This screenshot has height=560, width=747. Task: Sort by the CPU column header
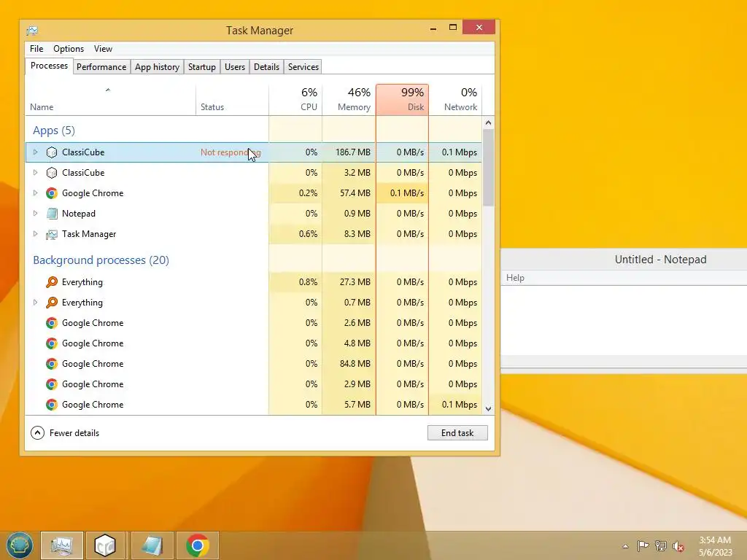295,100
